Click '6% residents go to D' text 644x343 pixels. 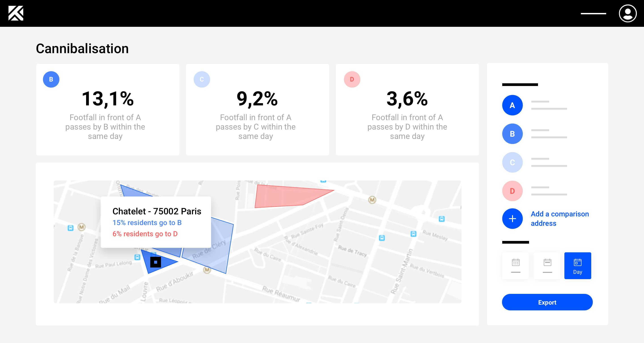(x=145, y=234)
